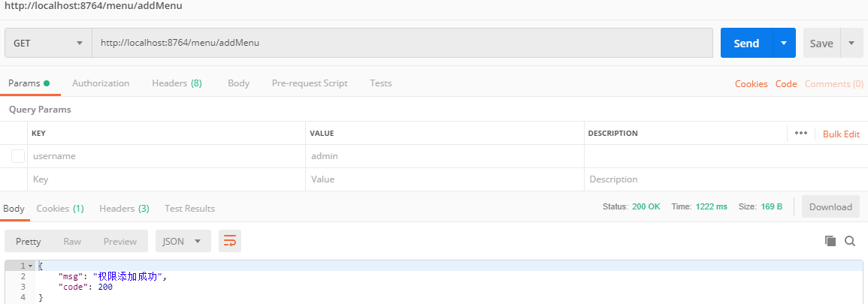Image resolution: width=868 pixels, height=304 pixels.
Task: Click the wrap lines icon in response toolbar
Action: [230, 241]
